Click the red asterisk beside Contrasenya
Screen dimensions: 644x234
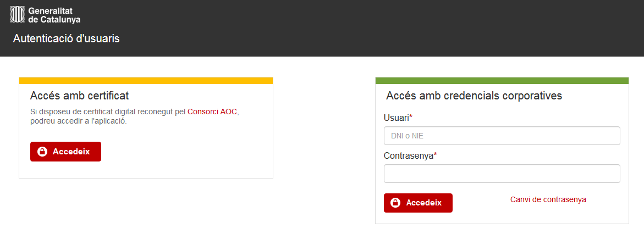pos(436,154)
